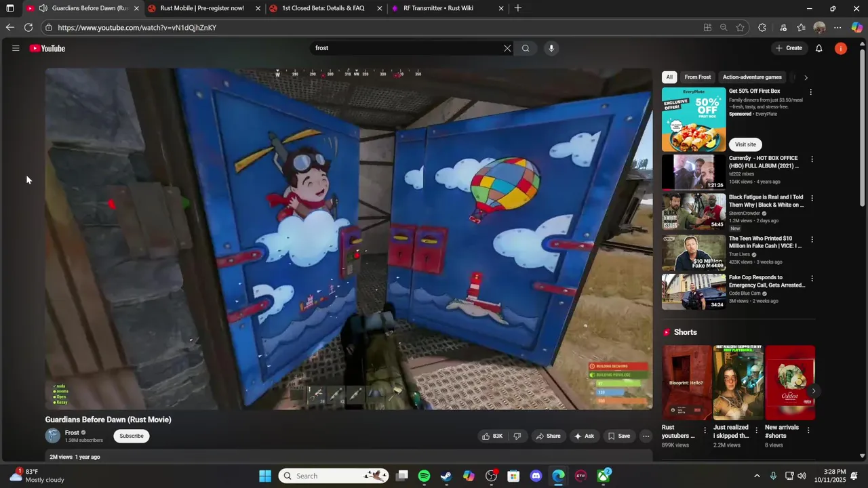Open Windows Start menu
This screenshot has height=488, width=868.
click(265, 476)
